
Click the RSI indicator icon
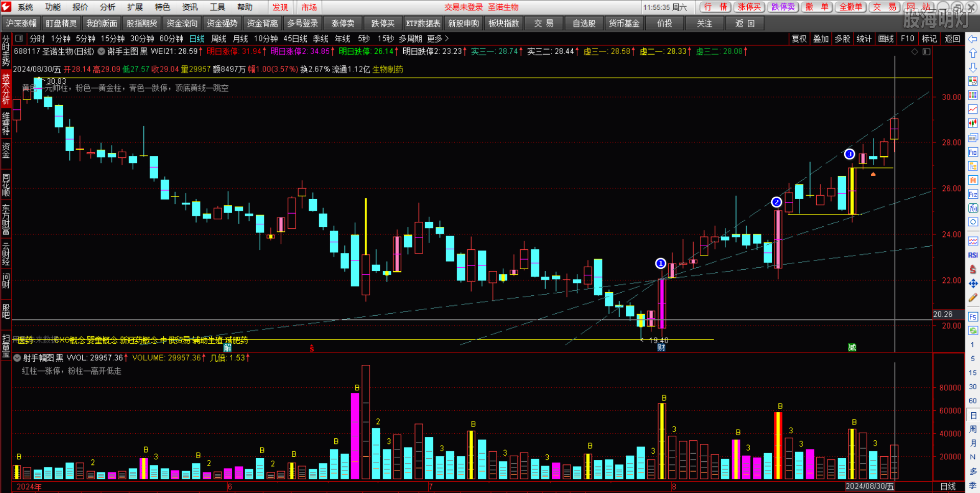click(x=973, y=255)
